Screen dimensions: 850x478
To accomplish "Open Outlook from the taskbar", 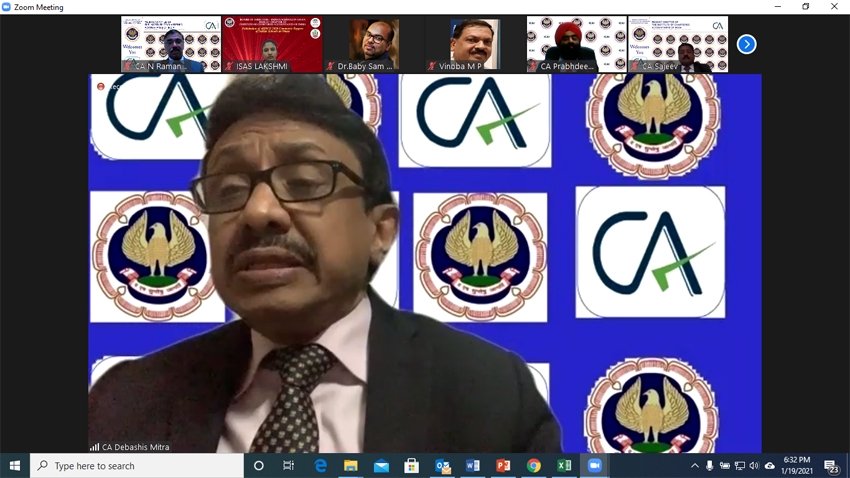I will [442, 466].
